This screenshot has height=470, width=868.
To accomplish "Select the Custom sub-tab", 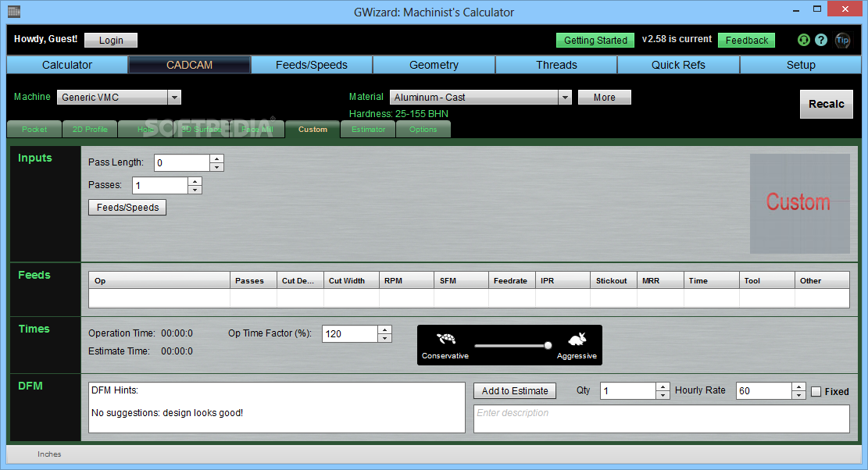I will point(313,130).
